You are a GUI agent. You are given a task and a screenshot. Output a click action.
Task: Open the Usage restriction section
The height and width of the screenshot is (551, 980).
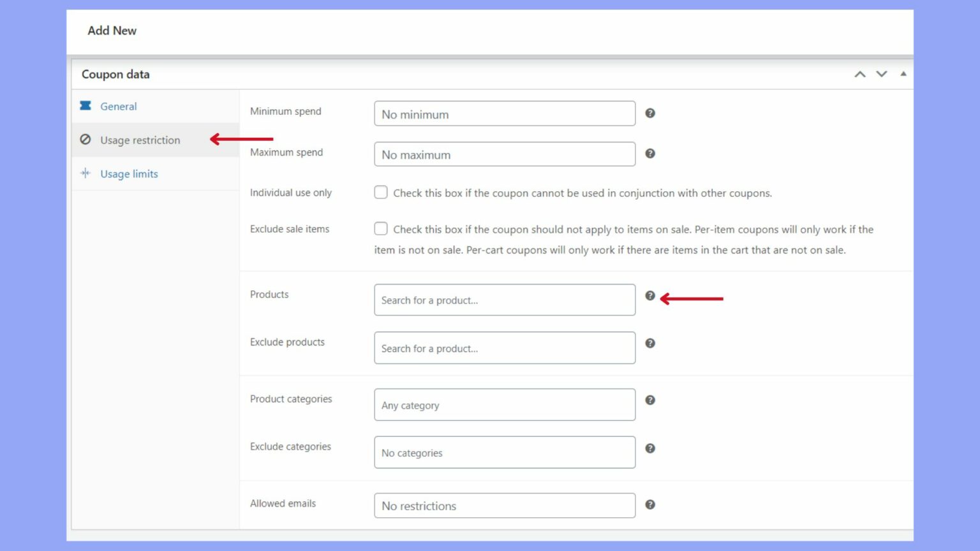tap(140, 140)
